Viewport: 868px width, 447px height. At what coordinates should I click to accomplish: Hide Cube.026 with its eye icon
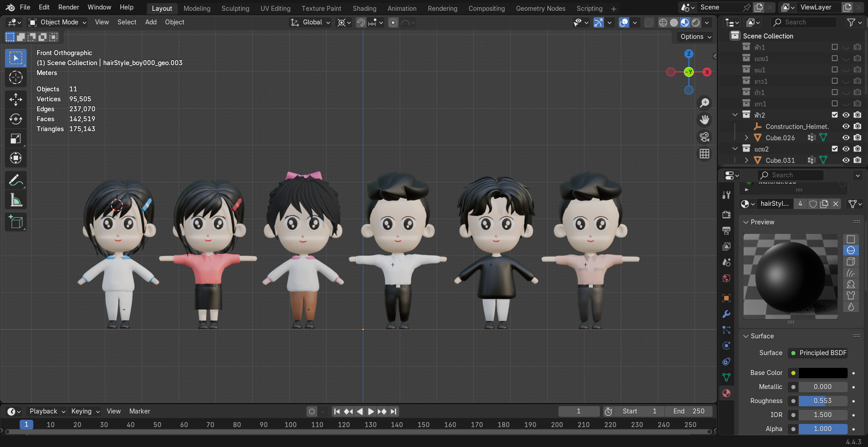[846, 138]
